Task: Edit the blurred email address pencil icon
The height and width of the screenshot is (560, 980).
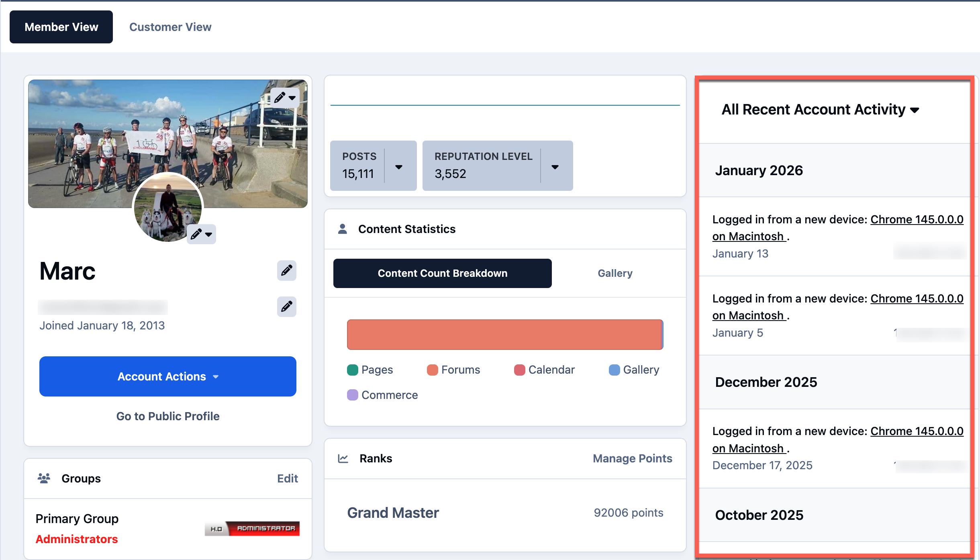Action: [x=286, y=307]
